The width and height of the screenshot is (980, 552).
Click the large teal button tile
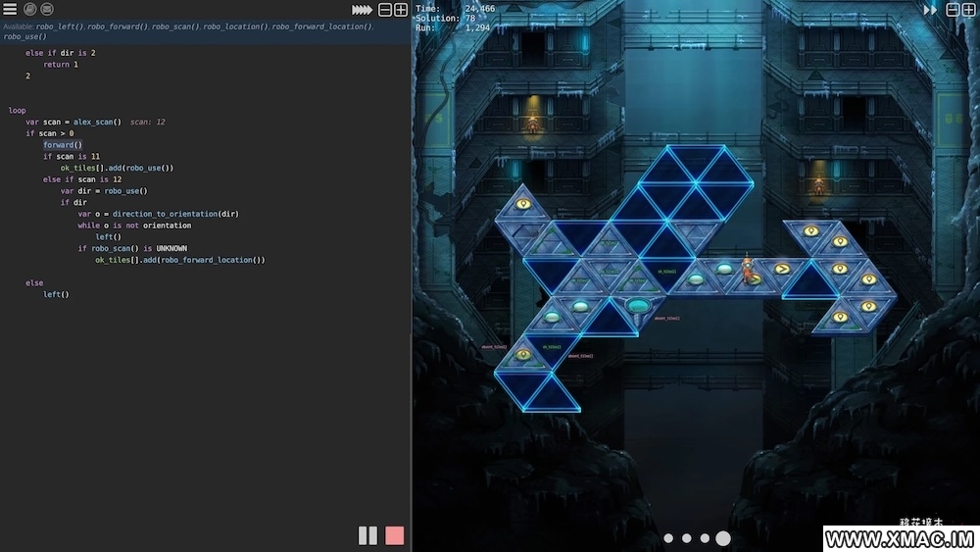point(638,306)
